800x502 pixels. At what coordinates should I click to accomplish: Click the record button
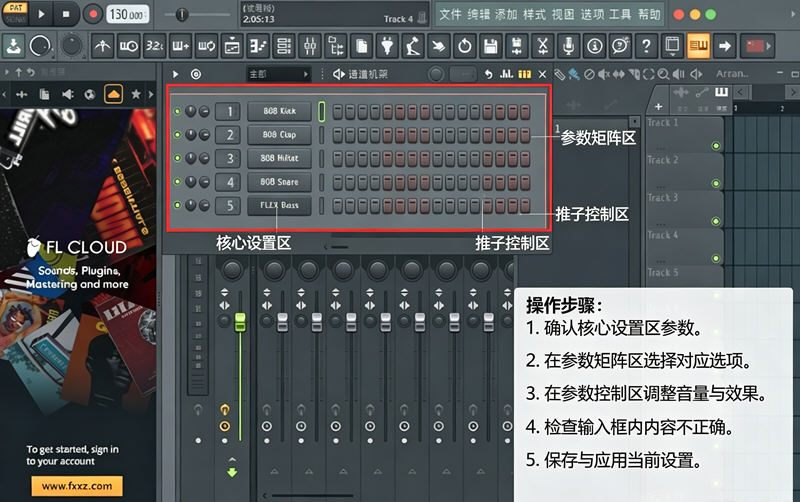click(93, 14)
